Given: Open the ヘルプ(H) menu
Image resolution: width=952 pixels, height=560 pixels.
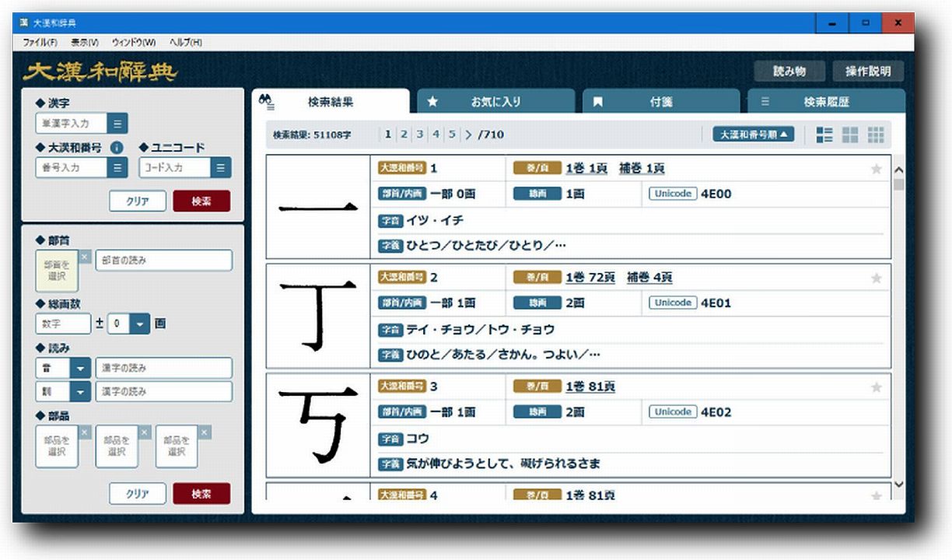Looking at the screenshot, I should [185, 42].
